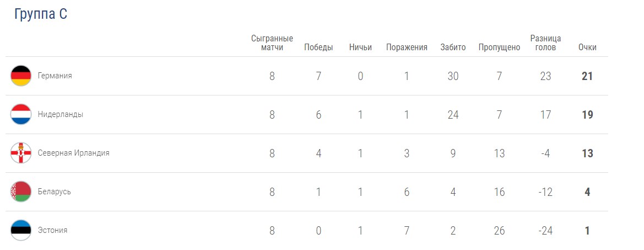This screenshot has height=250, width=644.
Task: Sort by Пропущено column header
Action: pos(499,47)
